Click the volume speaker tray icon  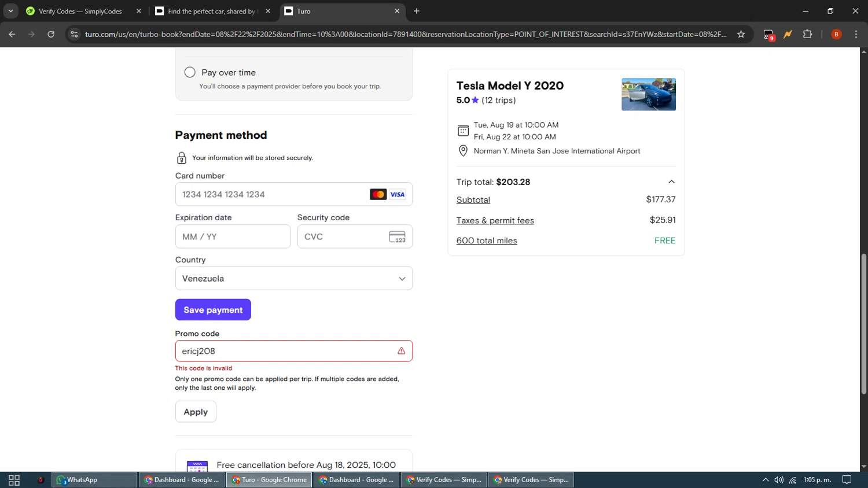pyautogui.click(x=779, y=480)
